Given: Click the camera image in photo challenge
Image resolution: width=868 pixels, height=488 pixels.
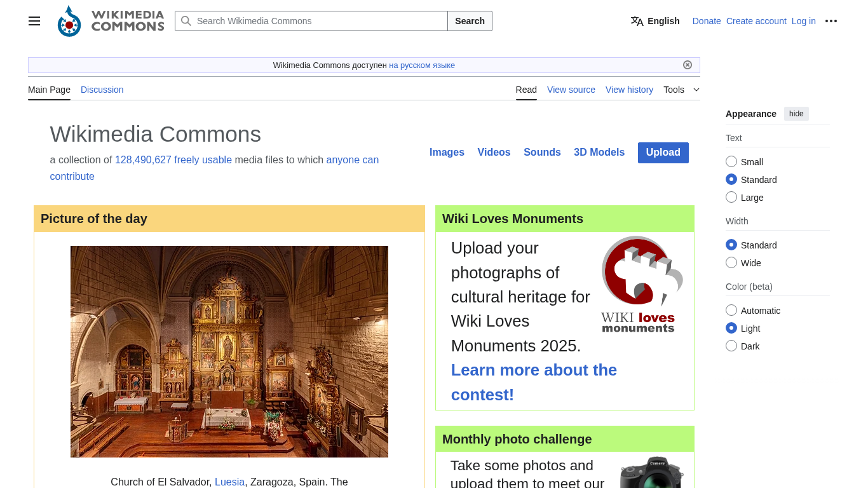Looking at the screenshot, I should (x=651, y=472).
